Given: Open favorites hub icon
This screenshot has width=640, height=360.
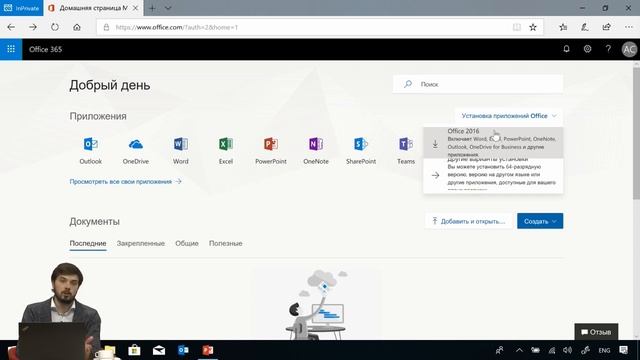Looking at the screenshot, I should [563, 27].
